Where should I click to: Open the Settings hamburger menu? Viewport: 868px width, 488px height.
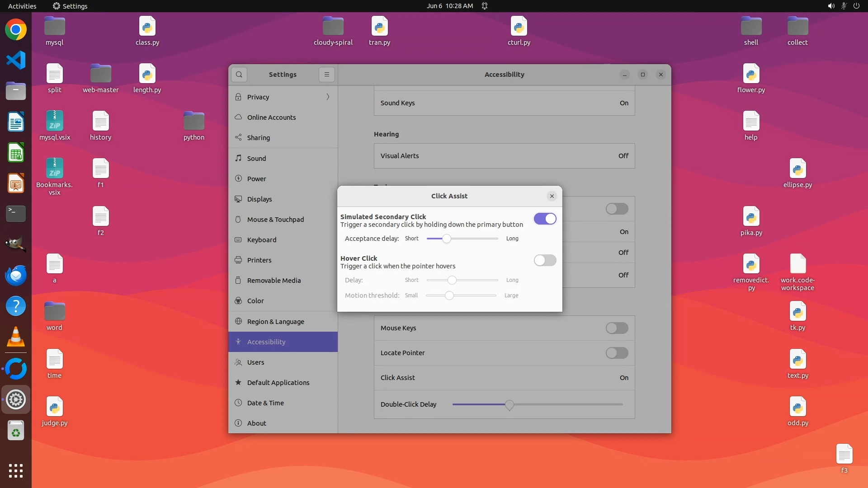[x=327, y=75]
